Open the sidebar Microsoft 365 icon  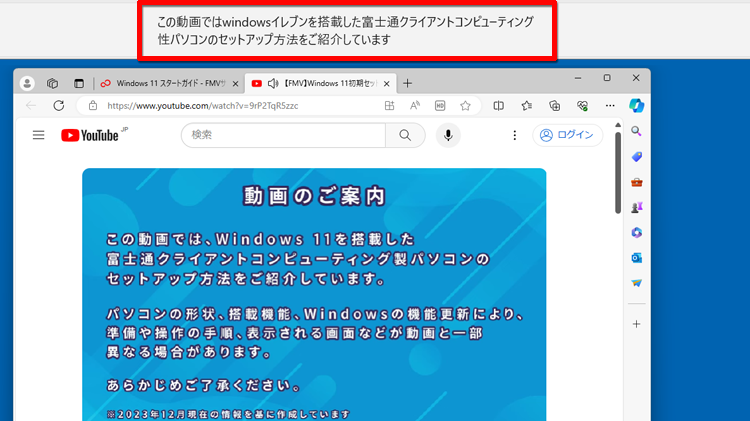(636, 233)
